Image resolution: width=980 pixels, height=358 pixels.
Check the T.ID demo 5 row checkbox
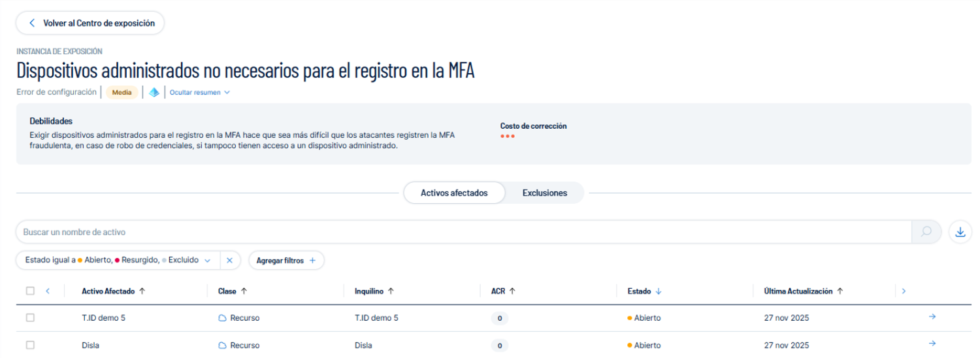[x=30, y=317]
